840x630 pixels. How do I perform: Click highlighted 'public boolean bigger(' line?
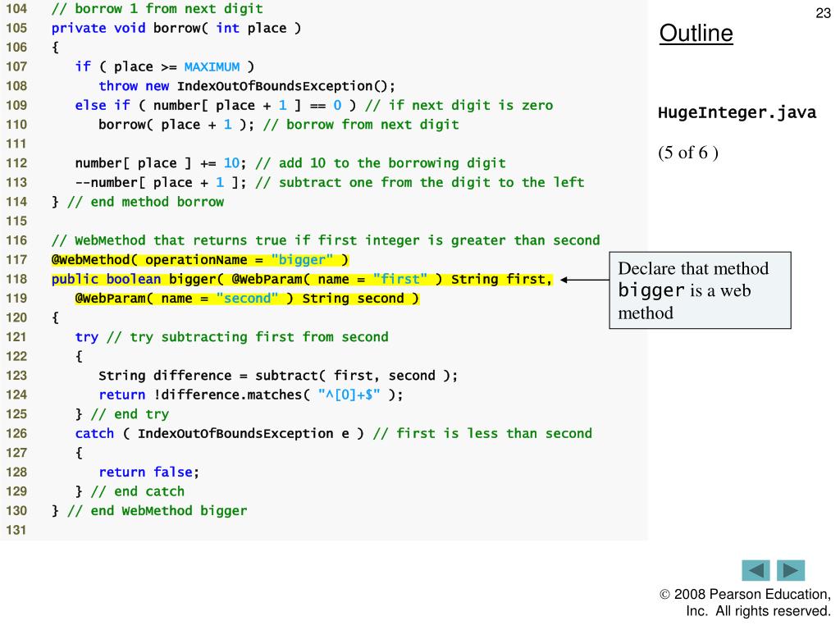click(302, 279)
